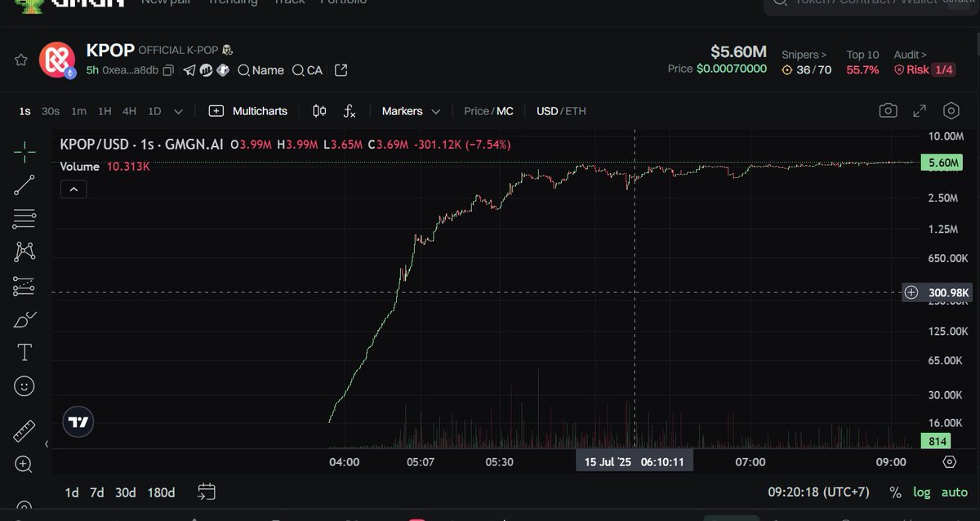Click the plus icon beside 300.98K
This screenshot has height=521, width=980.
tap(911, 292)
